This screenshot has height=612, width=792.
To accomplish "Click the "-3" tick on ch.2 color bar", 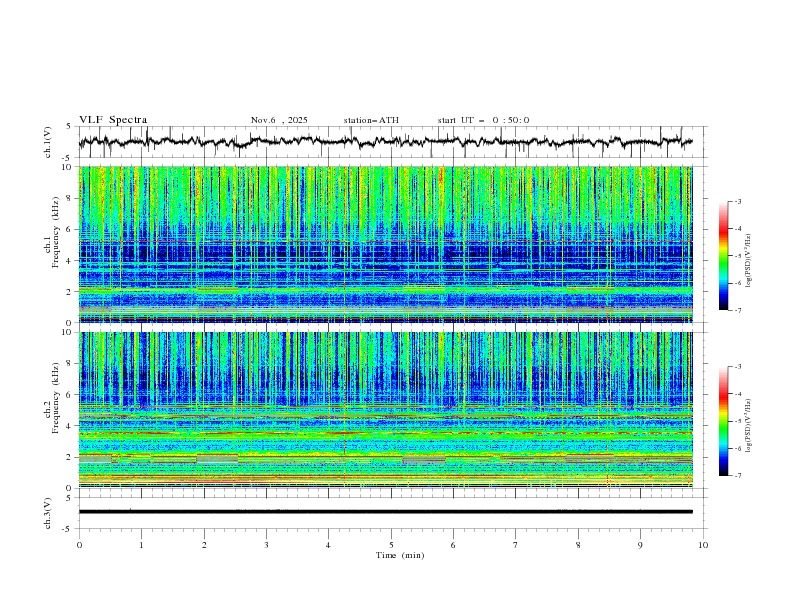I will pyautogui.click(x=737, y=367).
